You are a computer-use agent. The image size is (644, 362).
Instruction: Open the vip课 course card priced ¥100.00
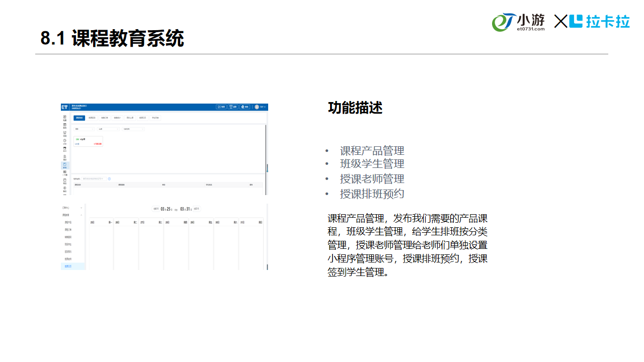88,141
